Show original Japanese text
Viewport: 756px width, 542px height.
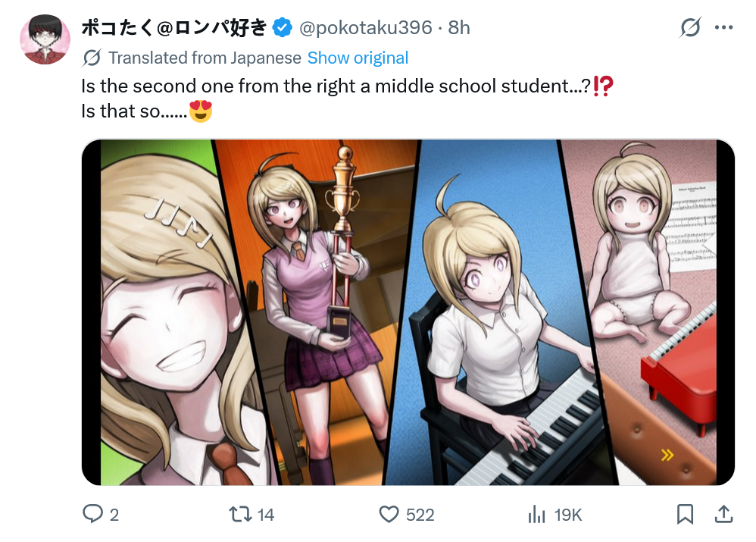click(x=358, y=58)
